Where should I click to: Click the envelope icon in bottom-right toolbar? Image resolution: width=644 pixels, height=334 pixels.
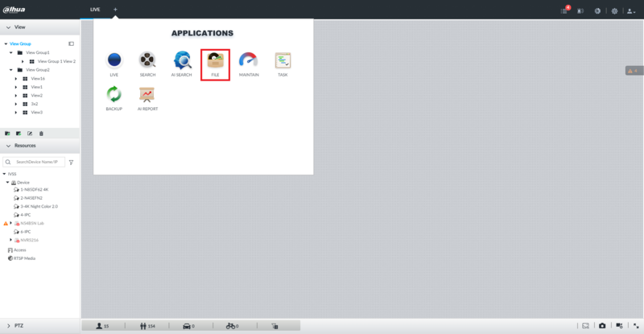586,326
